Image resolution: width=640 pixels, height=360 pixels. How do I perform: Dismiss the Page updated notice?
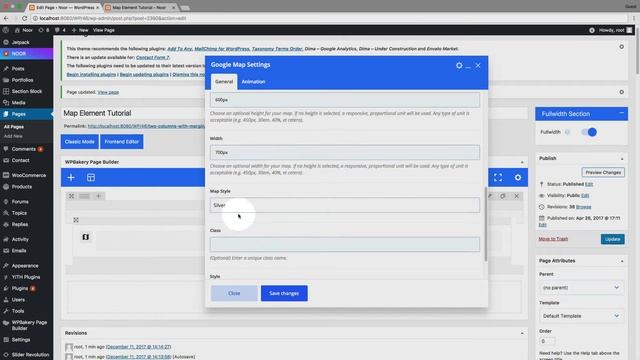pos(621,92)
